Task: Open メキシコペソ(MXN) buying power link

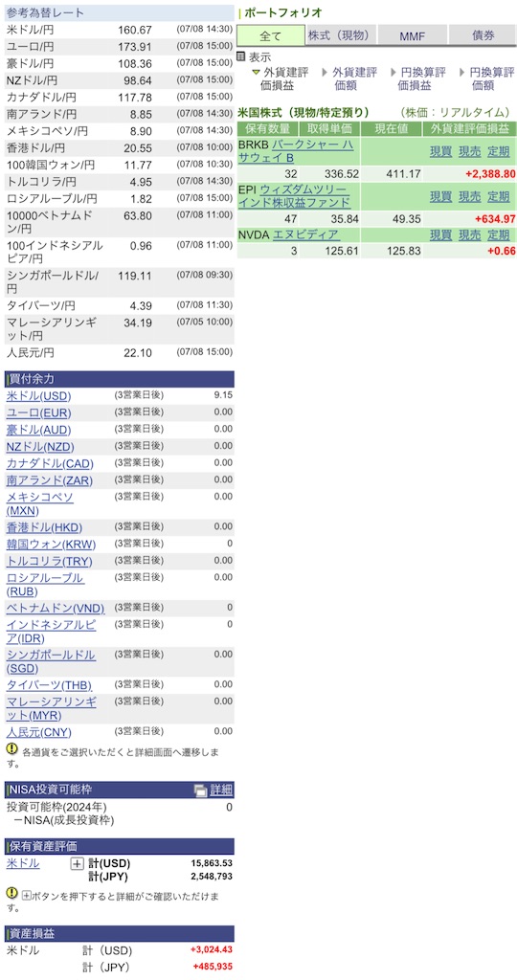Action: point(40,503)
